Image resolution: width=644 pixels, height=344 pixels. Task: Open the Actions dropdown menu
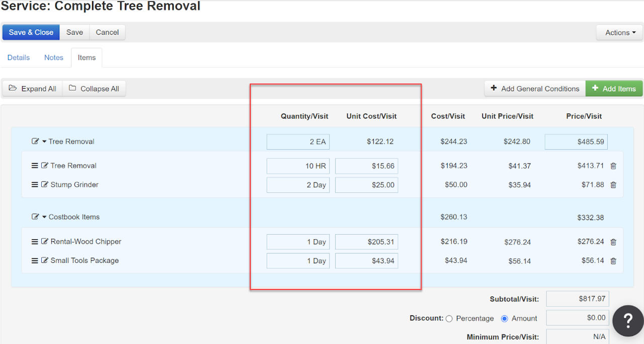coord(620,33)
